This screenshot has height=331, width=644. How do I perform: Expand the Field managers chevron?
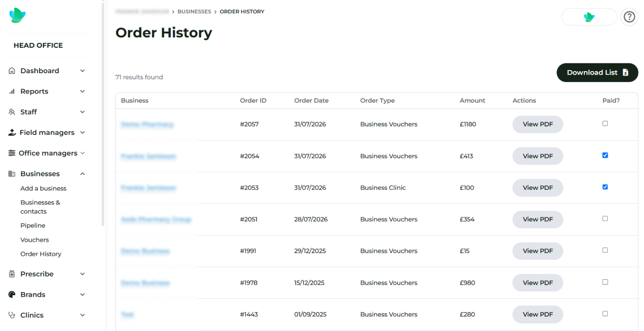click(82, 133)
